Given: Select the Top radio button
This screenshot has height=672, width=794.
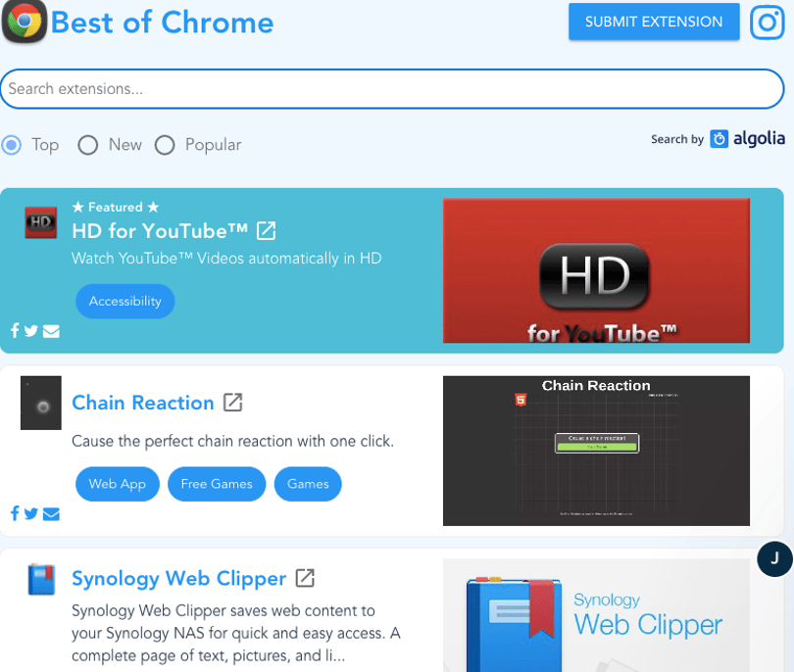Looking at the screenshot, I should (12, 145).
